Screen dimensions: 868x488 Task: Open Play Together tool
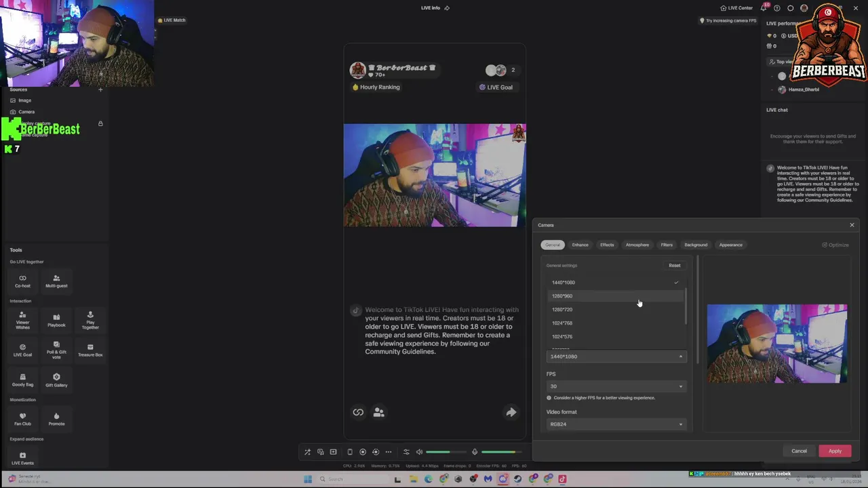pos(90,321)
